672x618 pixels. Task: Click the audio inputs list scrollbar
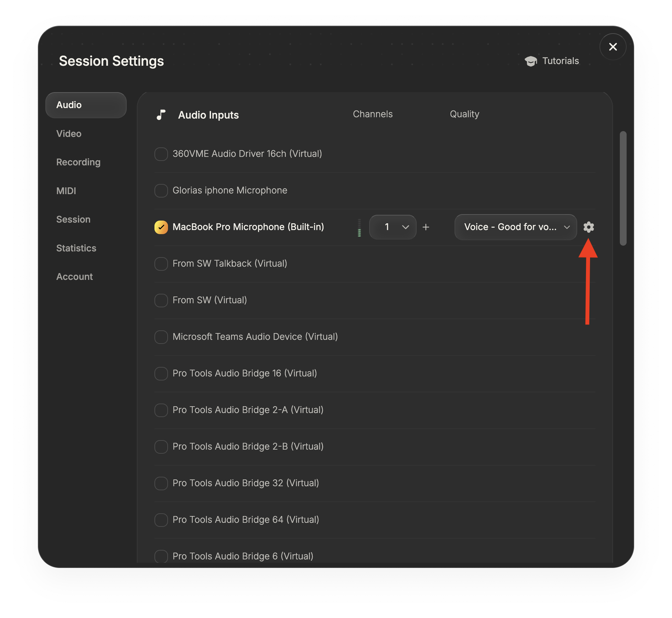point(623,188)
